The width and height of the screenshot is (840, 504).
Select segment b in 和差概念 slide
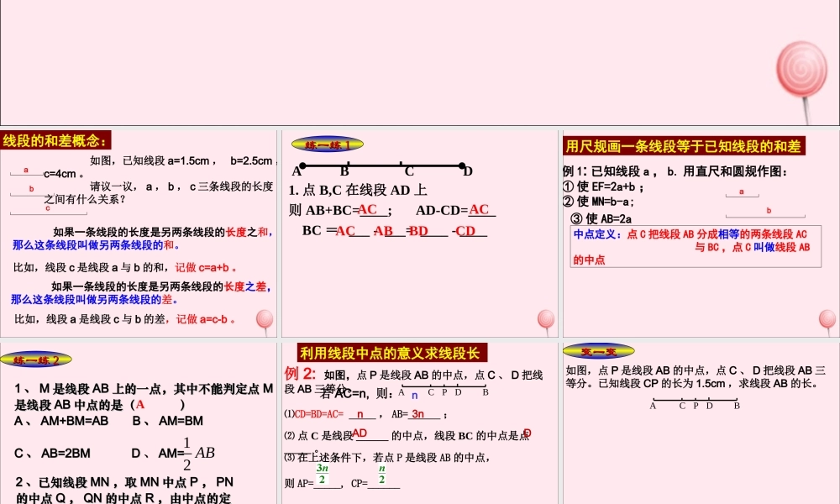pyautogui.click(x=32, y=192)
